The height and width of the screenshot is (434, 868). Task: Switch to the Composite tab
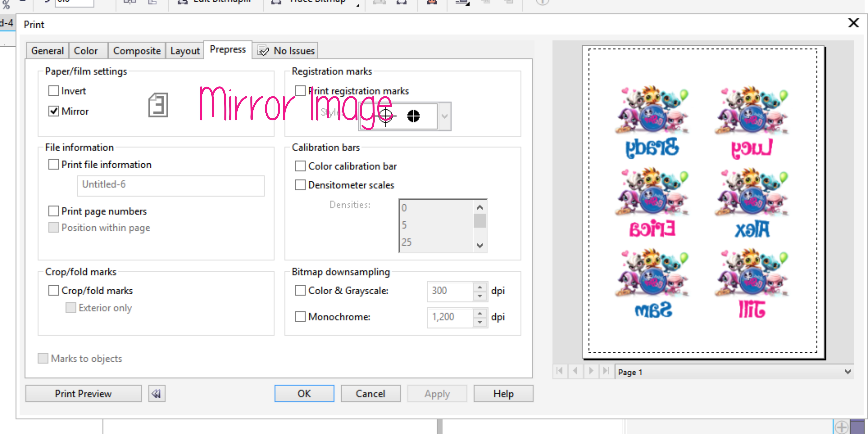tap(137, 51)
